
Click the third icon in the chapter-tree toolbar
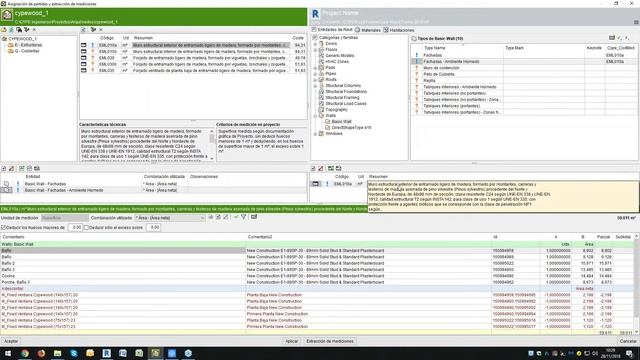(x=19, y=30)
